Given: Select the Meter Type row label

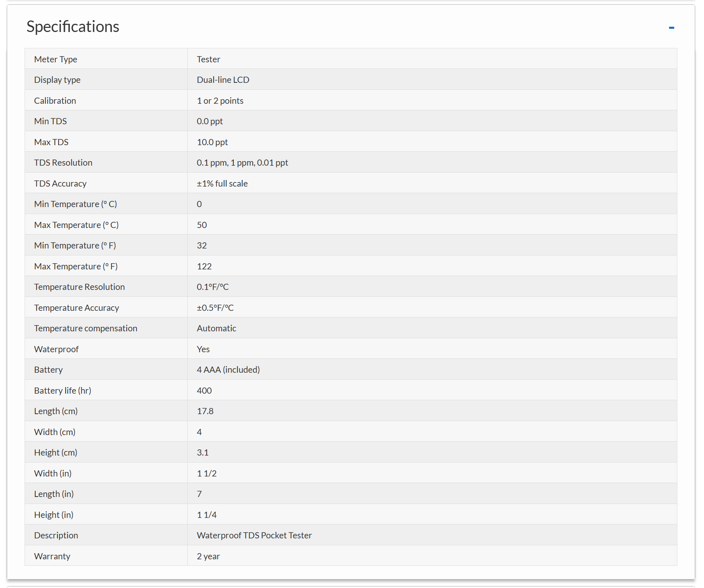Looking at the screenshot, I should point(56,59).
